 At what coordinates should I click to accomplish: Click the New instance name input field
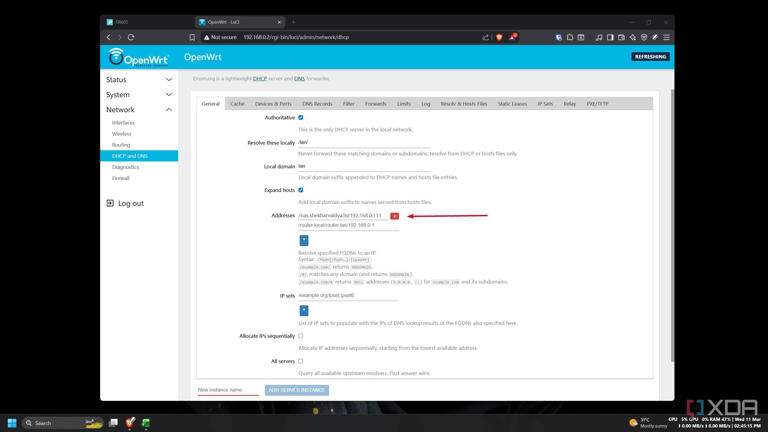coord(228,390)
